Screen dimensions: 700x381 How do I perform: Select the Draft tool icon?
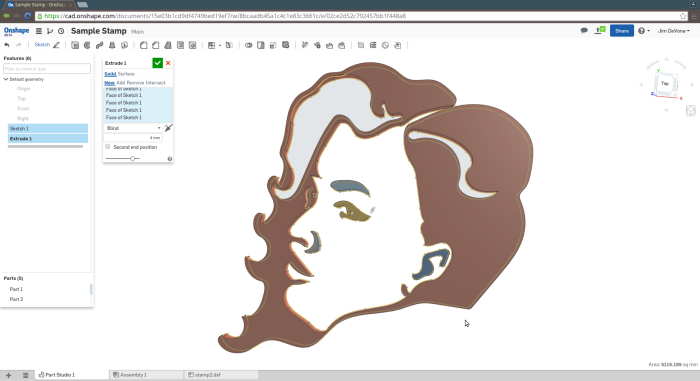[x=168, y=45]
